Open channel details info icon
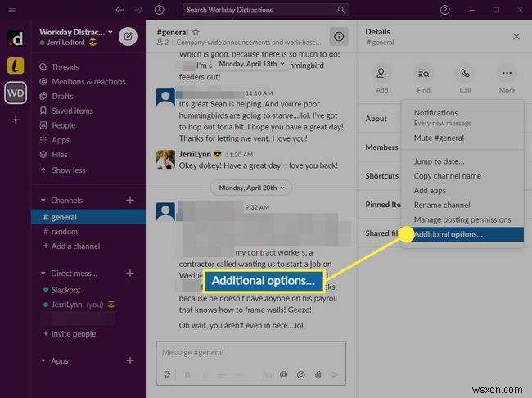Screen dimensions: 532x398 pyautogui.click(x=339, y=36)
